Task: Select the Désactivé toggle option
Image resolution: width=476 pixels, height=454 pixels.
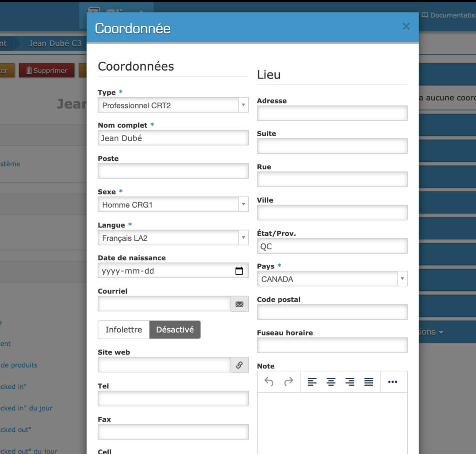Action: pos(175,329)
